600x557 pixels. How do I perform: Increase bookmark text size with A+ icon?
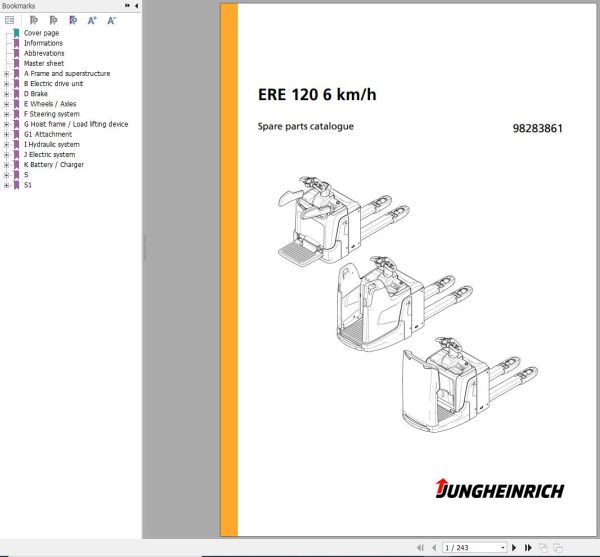[92, 21]
